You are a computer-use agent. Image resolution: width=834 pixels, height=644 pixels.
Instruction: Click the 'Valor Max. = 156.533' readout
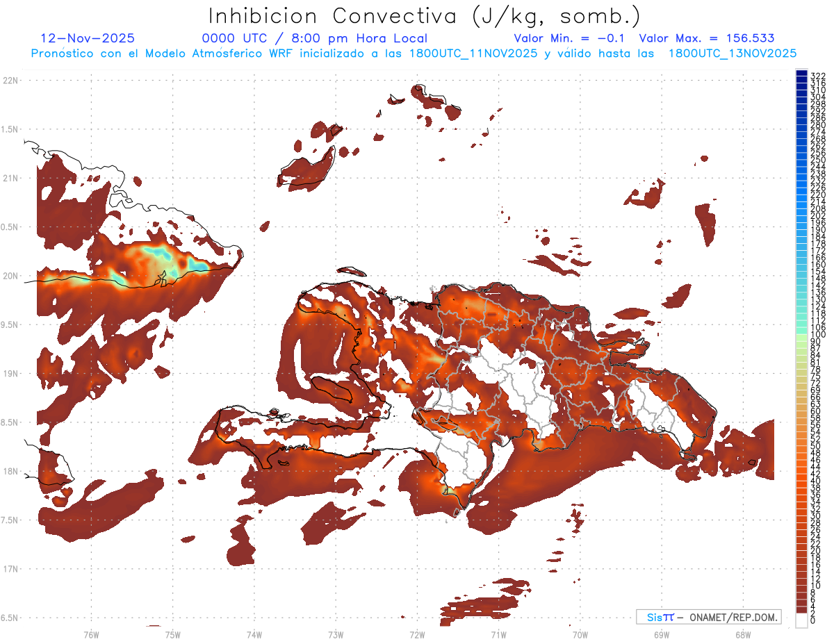click(x=707, y=38)
